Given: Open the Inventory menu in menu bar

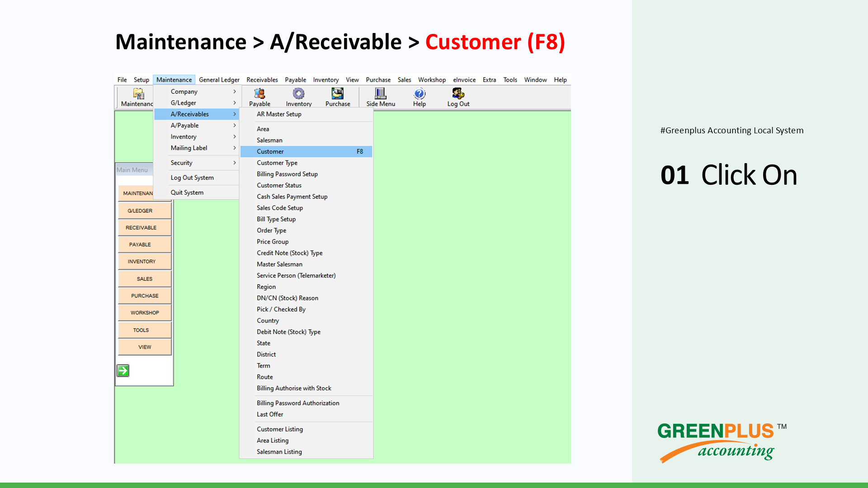Looking at the screenshot, I should pyautogui.click(x=326, y=80).
